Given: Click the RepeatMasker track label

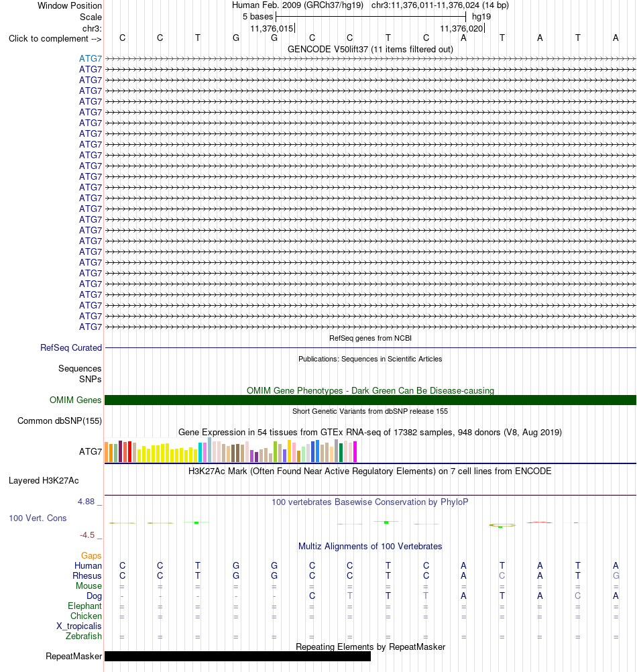Looking at the screenshot, I should click(74, 657).
